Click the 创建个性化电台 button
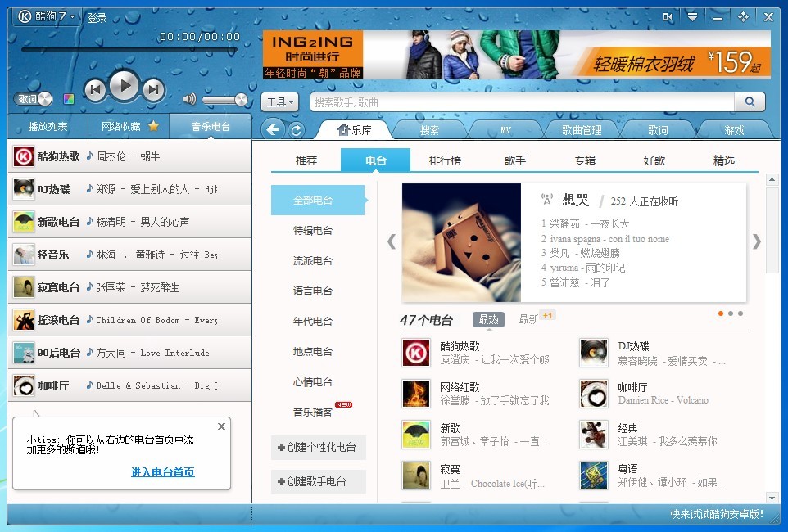Image resolution: width=788 pixels, height=532 pixels. pyautogui.click(x=318, y=448)
